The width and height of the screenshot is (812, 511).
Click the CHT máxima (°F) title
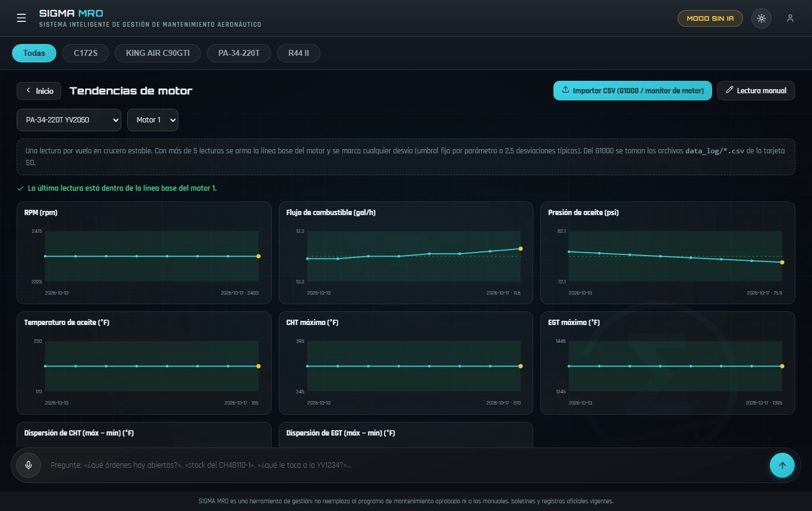click(312, 323)
